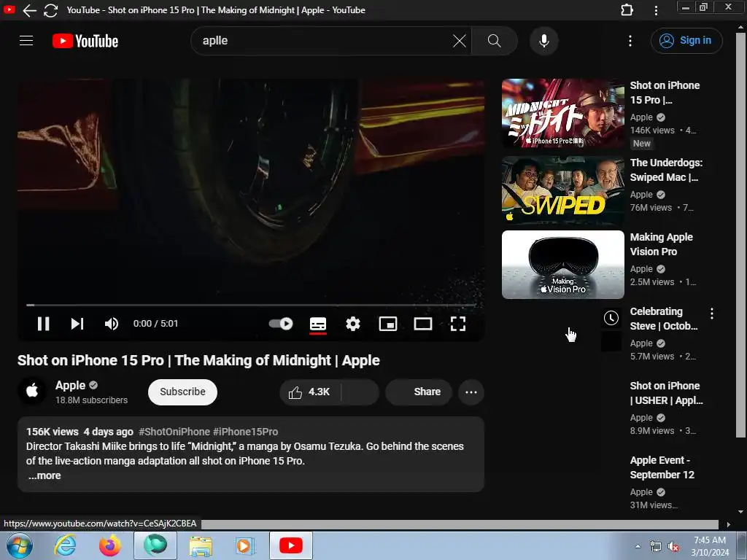
Task: Open 'Shot on iPhone 15 Pro' suggested title
Action: 665,93
